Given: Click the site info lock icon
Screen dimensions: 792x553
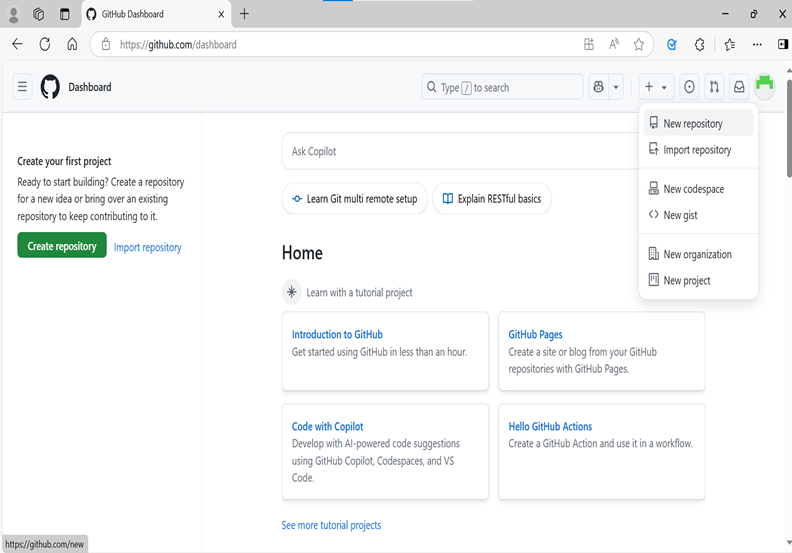Looking at the screenshot, I should point(106,44).
